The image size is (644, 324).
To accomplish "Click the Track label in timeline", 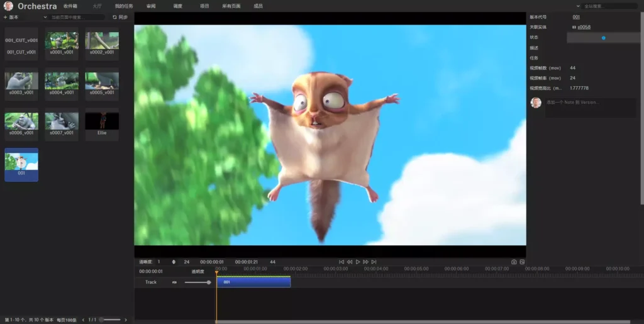I will [151, 282].
